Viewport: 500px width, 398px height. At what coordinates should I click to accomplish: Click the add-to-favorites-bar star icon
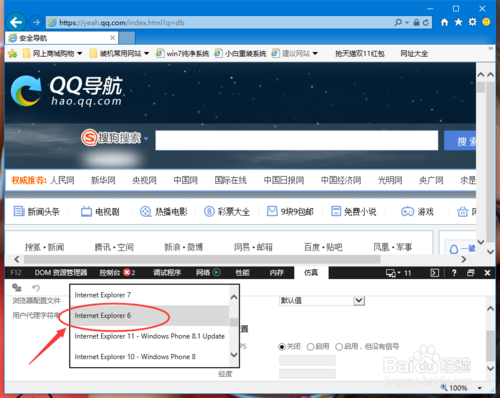point(13,53)
